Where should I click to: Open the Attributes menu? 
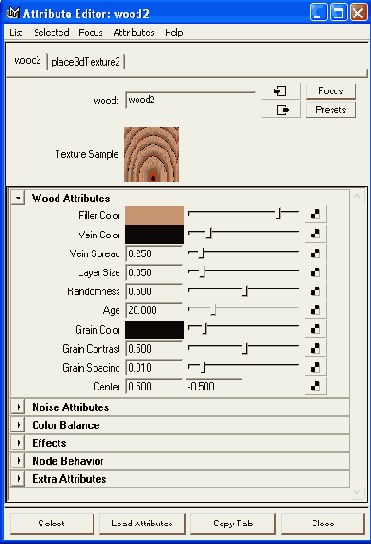(x=134, y=33)
